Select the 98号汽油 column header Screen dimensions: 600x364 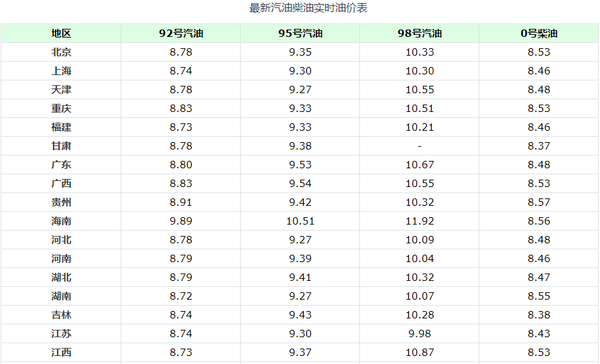click(420, 34)
